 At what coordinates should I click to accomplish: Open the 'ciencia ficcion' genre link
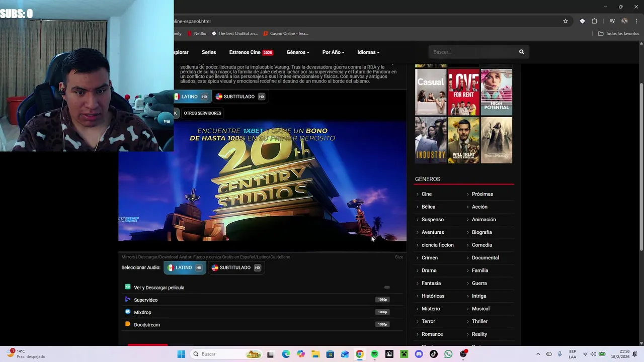click(x=437, y=245)
